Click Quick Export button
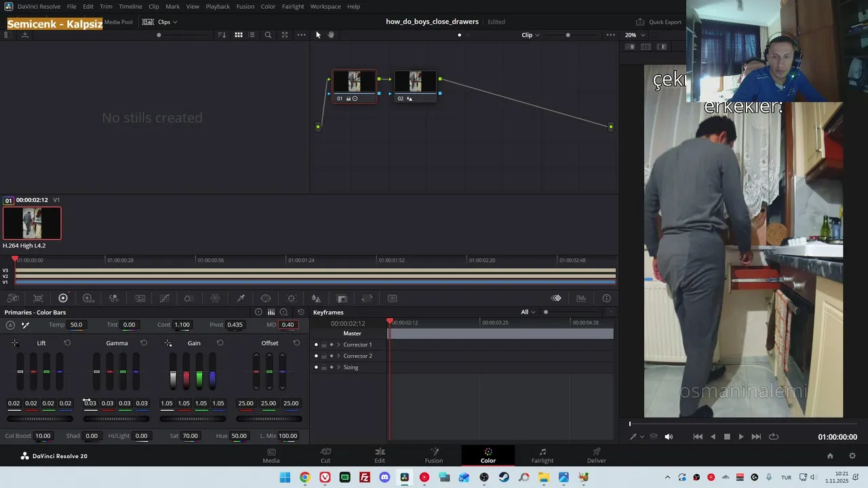868x488 pixels. click(658, 22)
